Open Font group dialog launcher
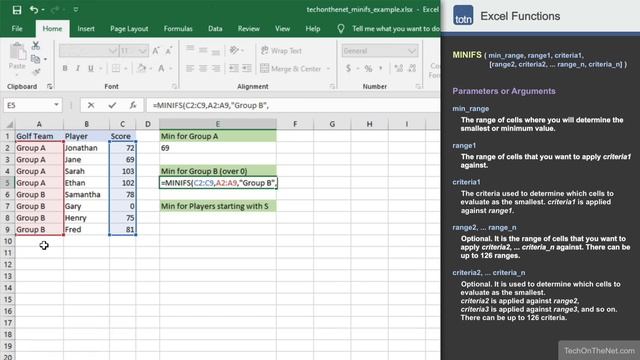This screenshot has height=360, width=640. (x=174, y=87)
